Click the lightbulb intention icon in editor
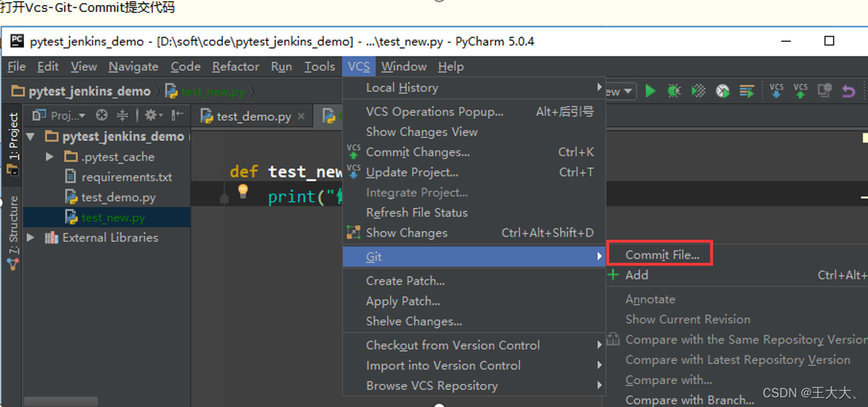 point(242,192)
